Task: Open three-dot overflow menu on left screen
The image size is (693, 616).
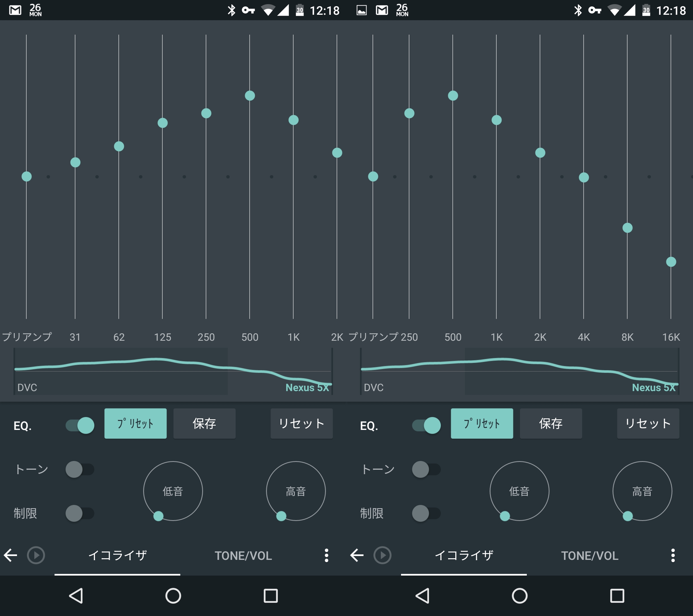Action: pos(326,555)
